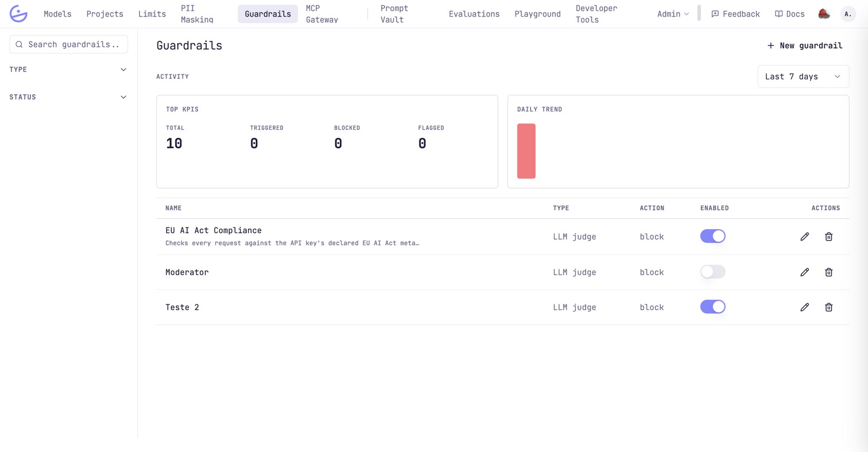Expand the STATUS filter section

pos(68,97)
